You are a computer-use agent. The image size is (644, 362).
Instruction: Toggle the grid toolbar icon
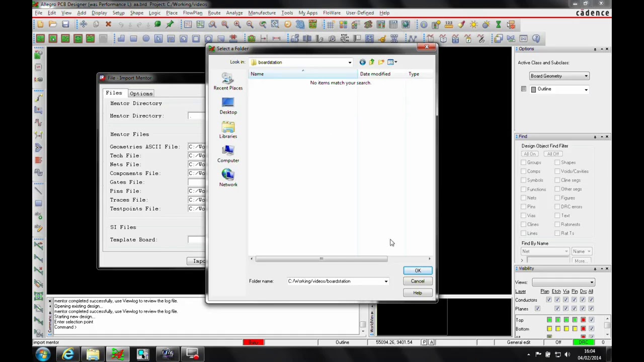[x=331, y=24]
